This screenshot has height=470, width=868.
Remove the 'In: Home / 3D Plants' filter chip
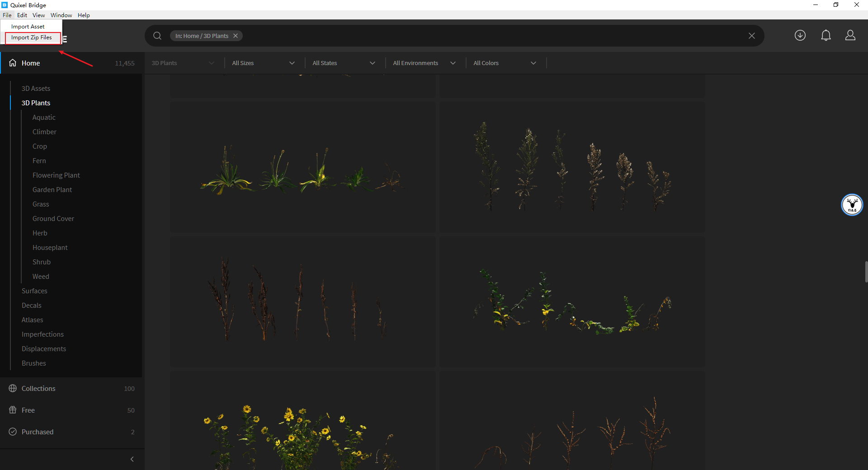(x=236, y=36)
